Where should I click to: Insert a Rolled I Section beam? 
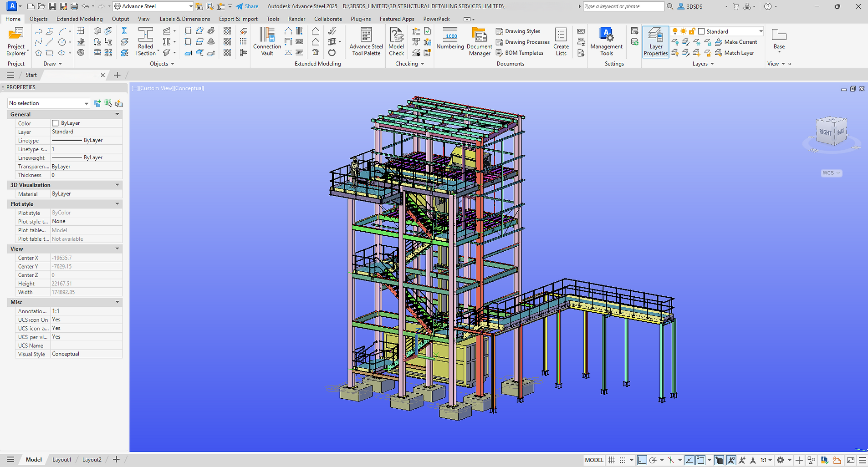click(146, 41)
